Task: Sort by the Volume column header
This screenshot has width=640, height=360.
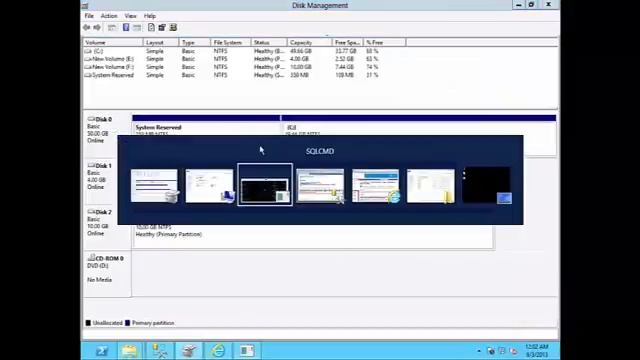Action: 113,42
